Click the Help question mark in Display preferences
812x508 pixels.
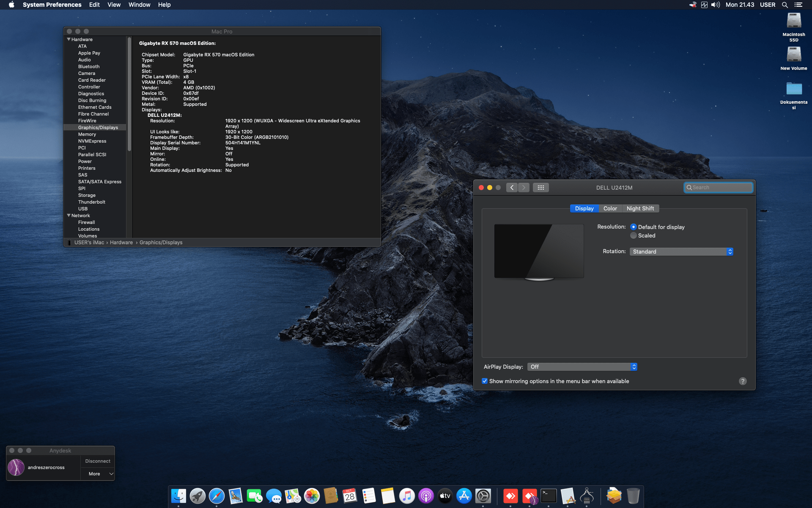tap(743, 381)
